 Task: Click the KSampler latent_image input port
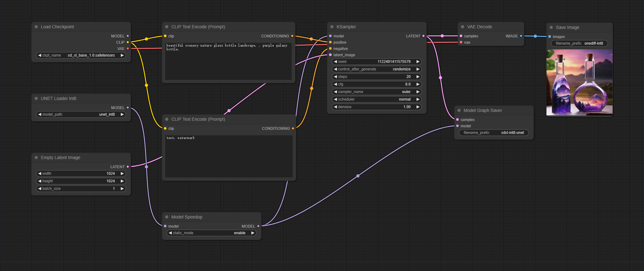coord(330,55)
